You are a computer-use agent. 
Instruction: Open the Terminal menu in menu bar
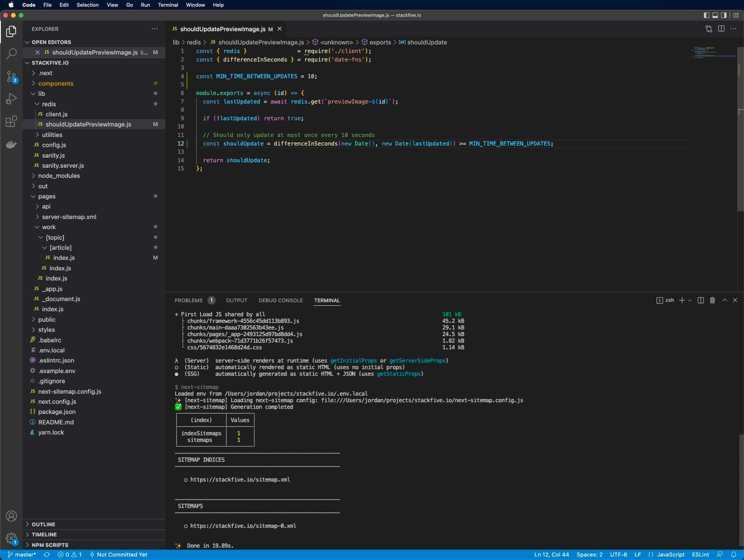point(168,5)
